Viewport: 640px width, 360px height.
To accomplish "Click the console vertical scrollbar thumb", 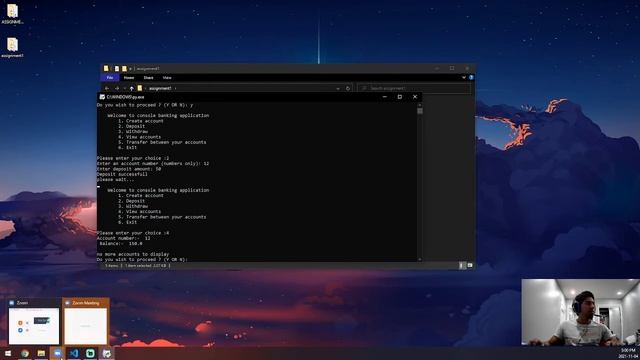I will pos(420,111).
